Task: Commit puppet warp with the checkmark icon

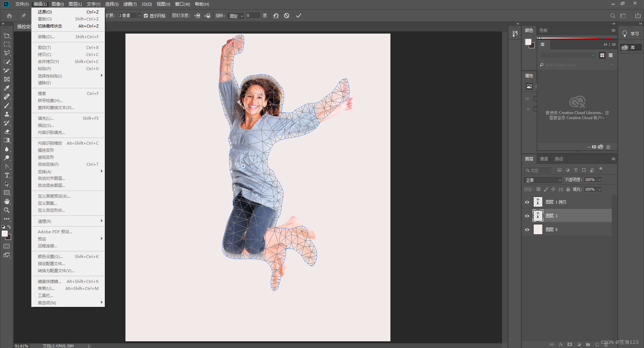Action: click(x=299, y=16)
